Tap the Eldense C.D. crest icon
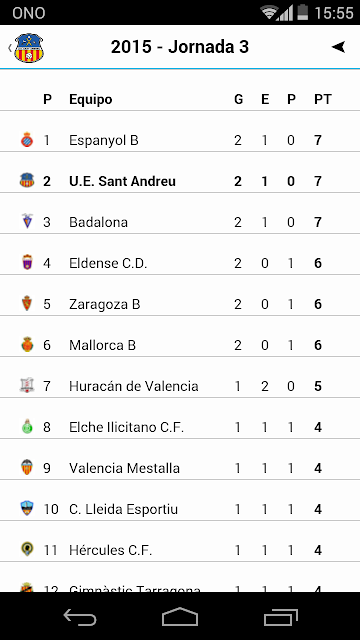This screenshot has height=640, width=360. 27,262
